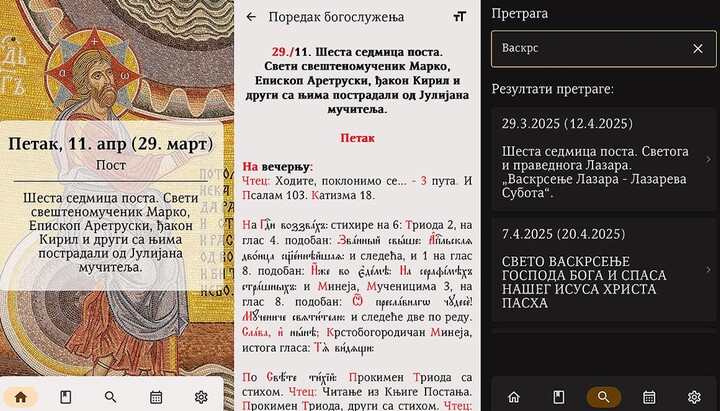Focus the search input containing Васкрс
Image resolution: width=720 pixels, height=411 pixels.
click(x=603, y=49)
